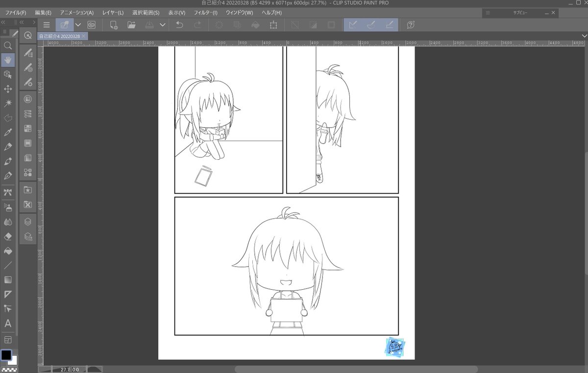Open the アニメーション(A) menu
588x373 pixels.
pos(76,13)
